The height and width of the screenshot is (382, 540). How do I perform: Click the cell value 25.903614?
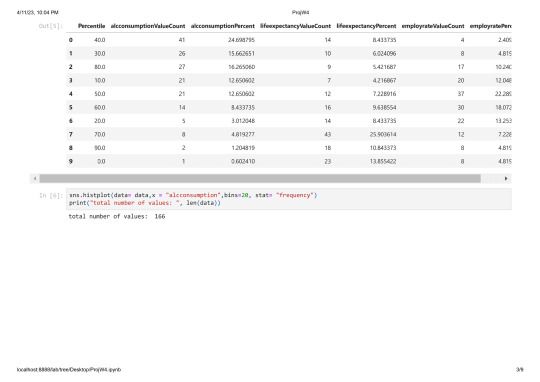pyautogui.click(x=383, y=134)
